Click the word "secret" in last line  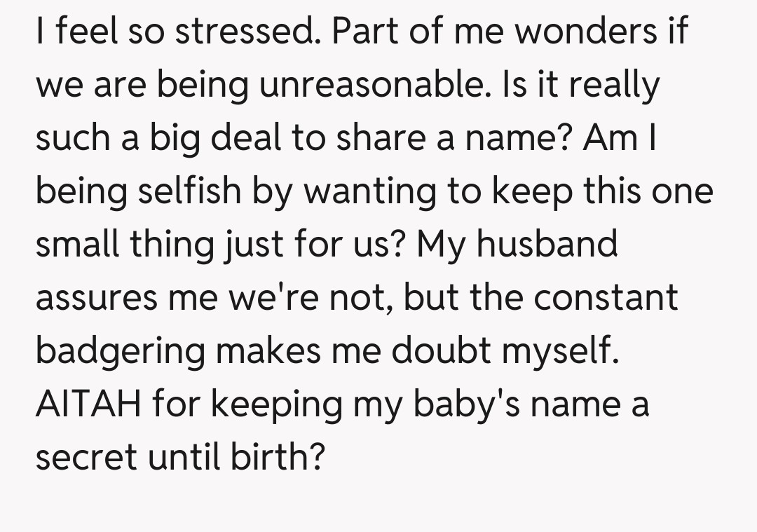(85, 456)
